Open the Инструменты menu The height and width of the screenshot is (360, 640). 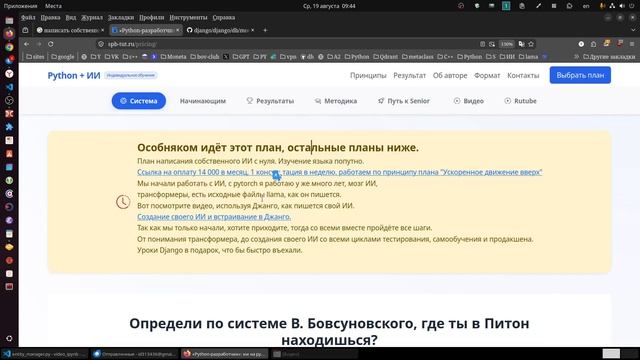[188, 18]
